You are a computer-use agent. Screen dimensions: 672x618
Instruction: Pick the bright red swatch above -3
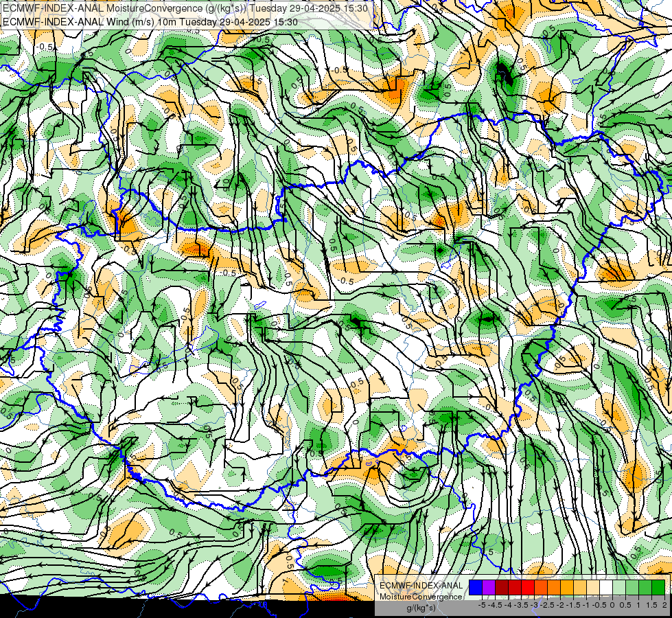[x=528, y=587]
